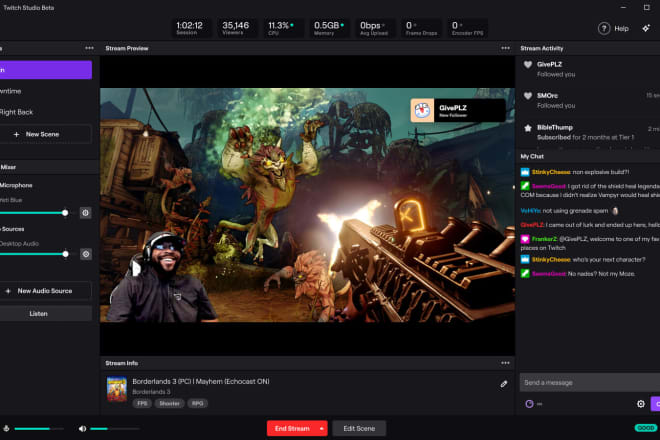660x440 pixels.
Task: Select the Right Back scene
Action: tap(45, 112)
